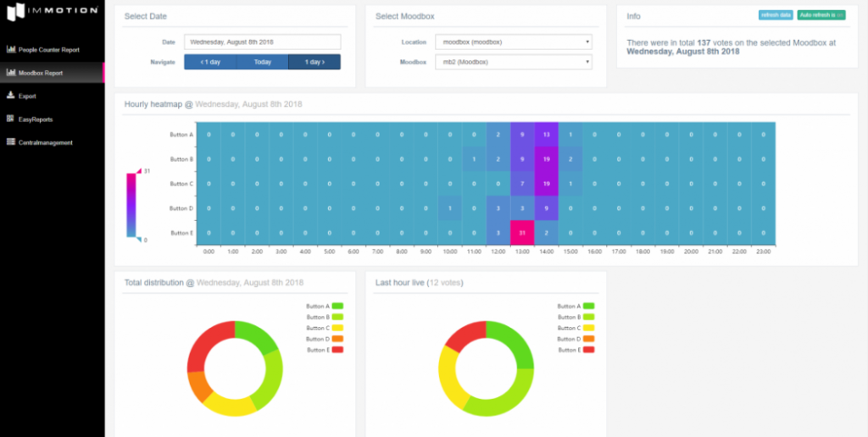
Task: Click the Centralmanagement server icon
Action: pos(10,142)
